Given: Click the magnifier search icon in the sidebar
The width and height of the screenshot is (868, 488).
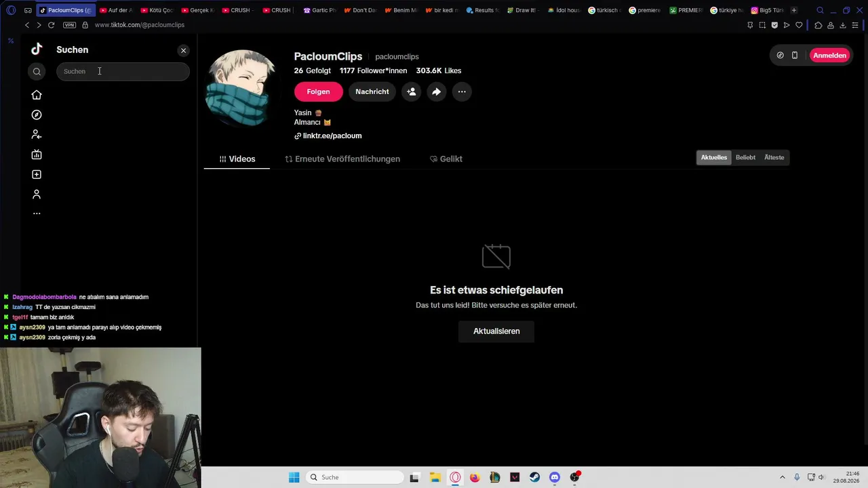Looking at the screenshot, I should 37,71.
